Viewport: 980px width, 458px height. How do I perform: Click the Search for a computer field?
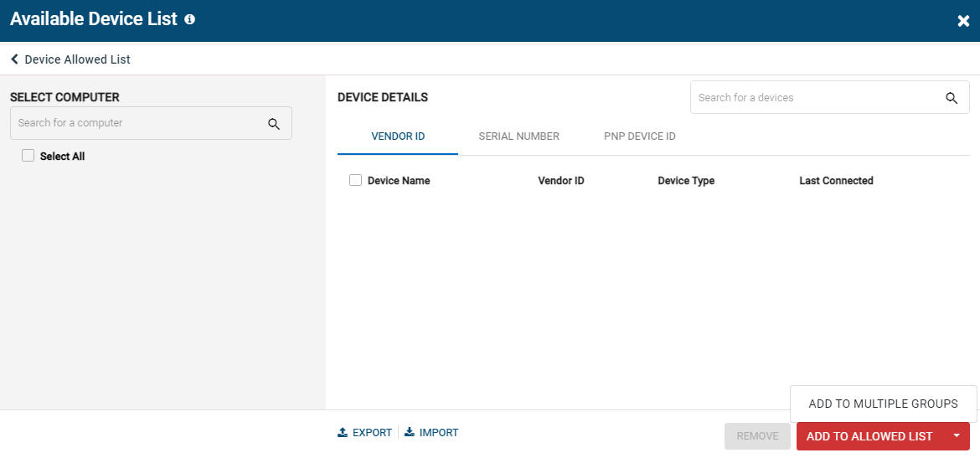pyautogui.click(x=151, y=123)
